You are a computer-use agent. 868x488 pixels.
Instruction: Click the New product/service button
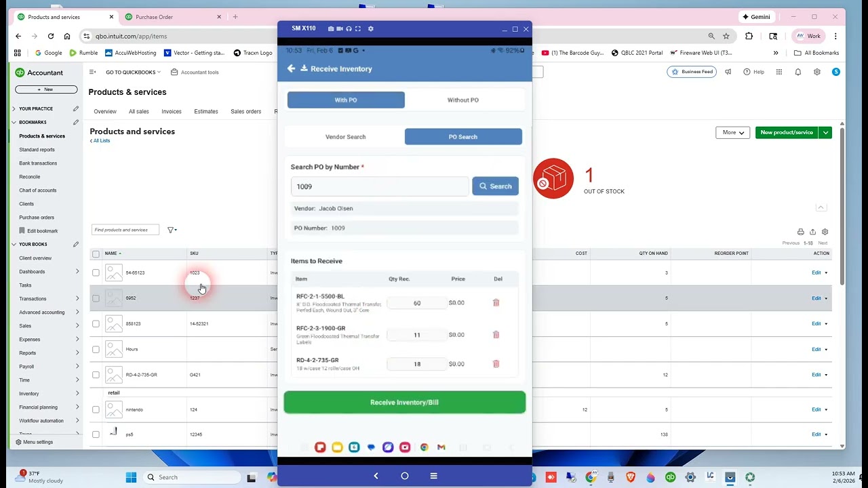click(787, 132)
